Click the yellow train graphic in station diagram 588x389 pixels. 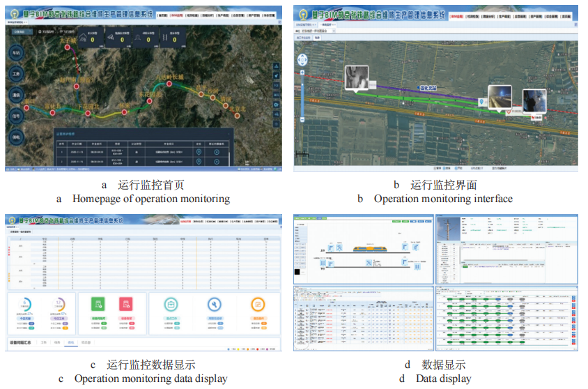[370, 248]
